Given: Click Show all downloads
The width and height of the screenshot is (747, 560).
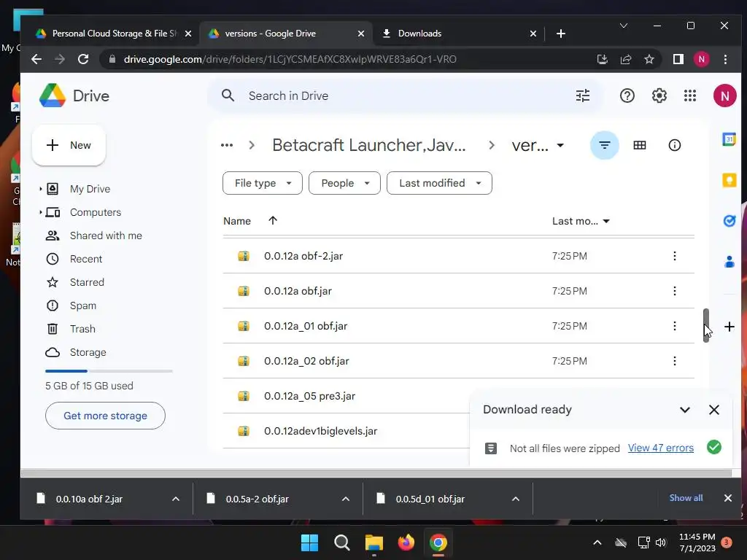Looking at the screenshot, I should coord(686,498).
